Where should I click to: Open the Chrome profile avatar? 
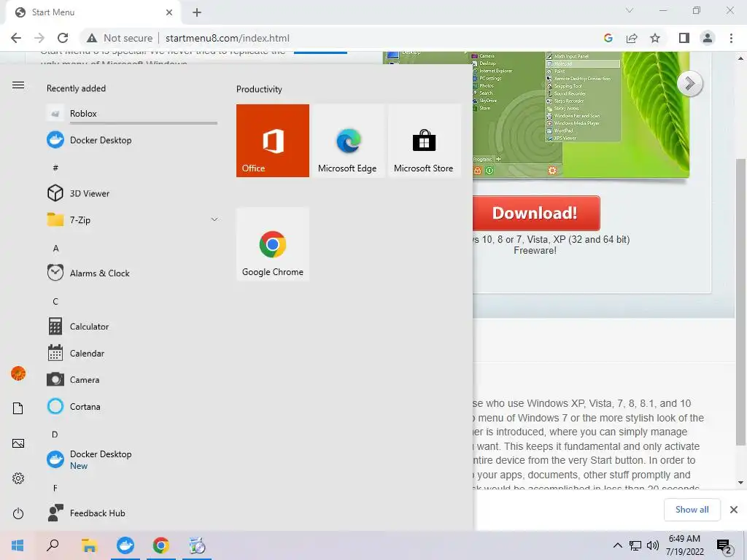pyautogui.click(x=708, y=38)
